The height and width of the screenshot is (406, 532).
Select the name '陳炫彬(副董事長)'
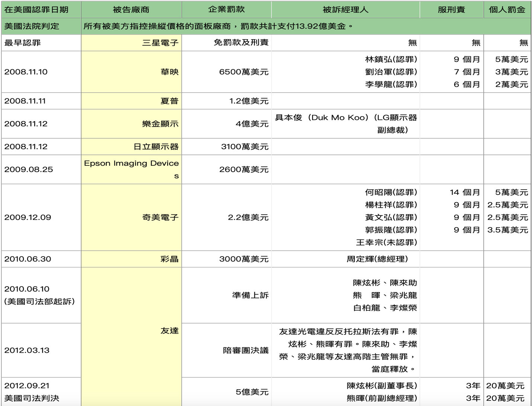click(382, 386)
